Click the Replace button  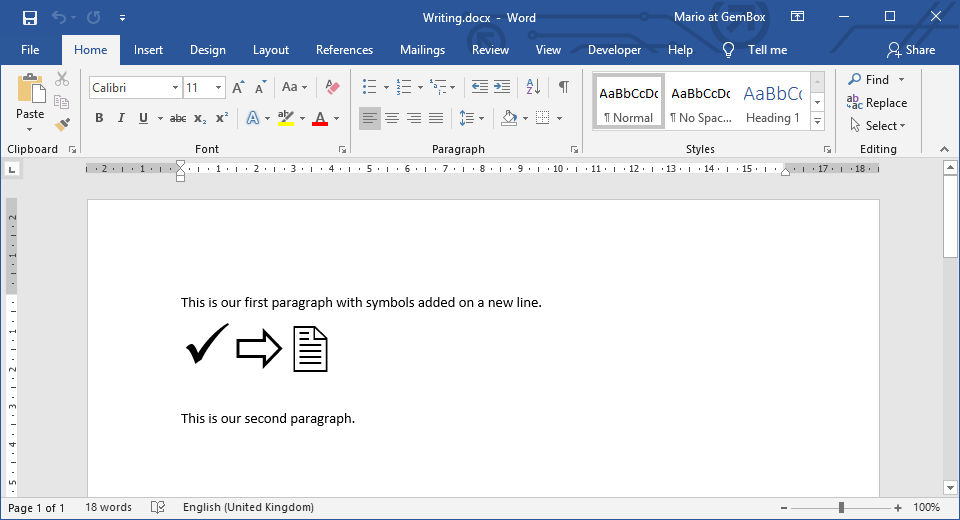(x=877, y=103)
